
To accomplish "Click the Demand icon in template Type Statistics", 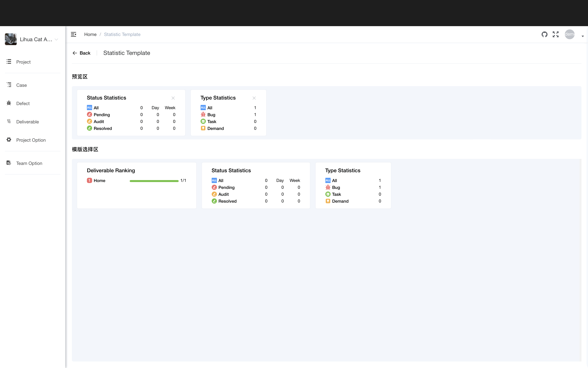I will [328, 201].
